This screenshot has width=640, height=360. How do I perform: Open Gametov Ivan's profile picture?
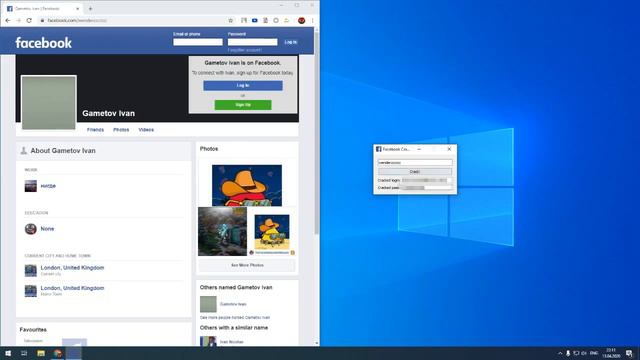click(49, 102)
